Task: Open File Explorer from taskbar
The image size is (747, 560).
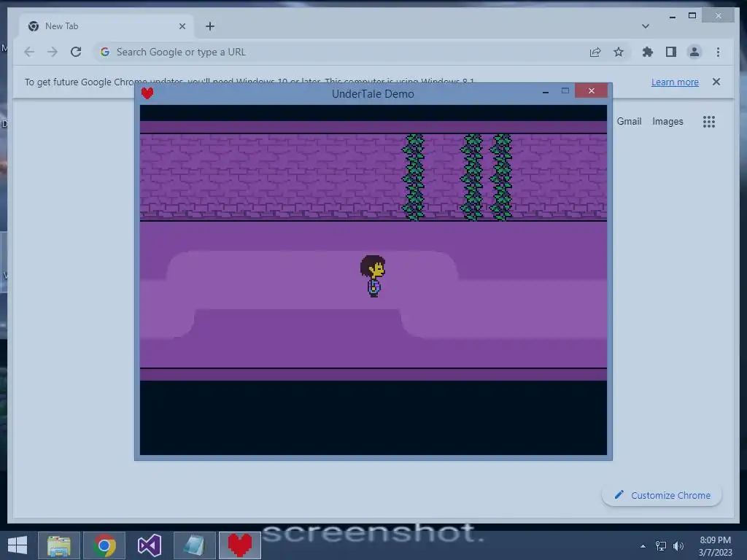Action: pyautogui.click(x=59, y=545)
